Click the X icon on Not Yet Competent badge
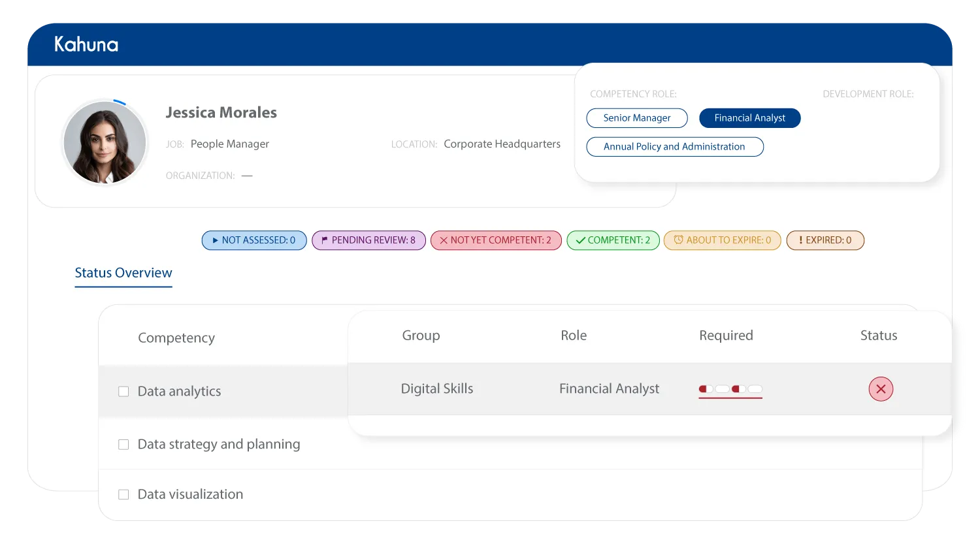 click(444, 240)
